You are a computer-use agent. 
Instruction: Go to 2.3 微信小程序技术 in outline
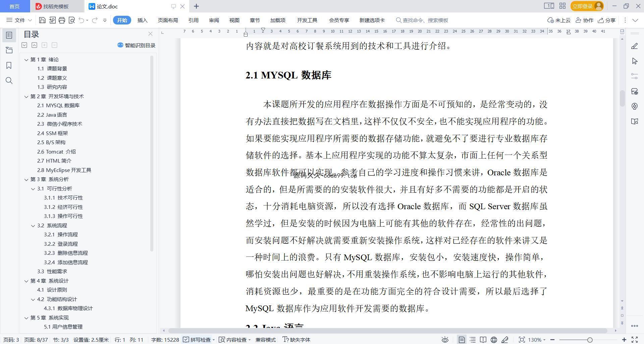[60, 124]
